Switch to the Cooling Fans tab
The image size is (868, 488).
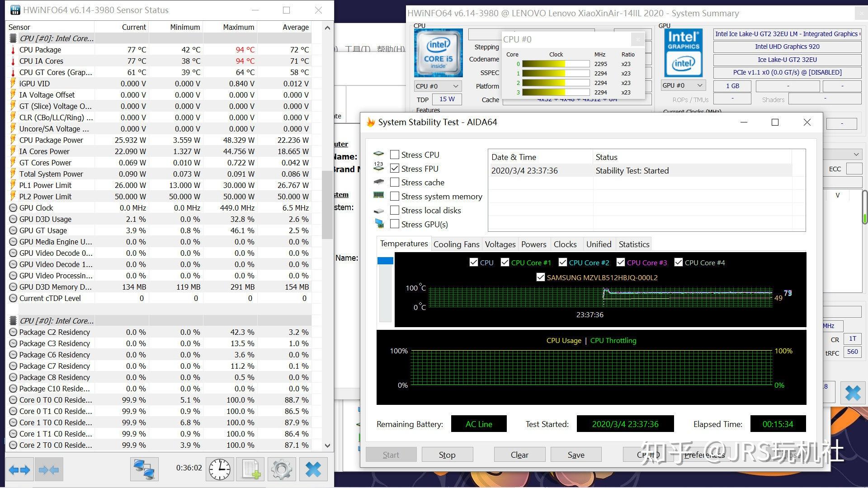pyautogui.click(x=456, y=244)
